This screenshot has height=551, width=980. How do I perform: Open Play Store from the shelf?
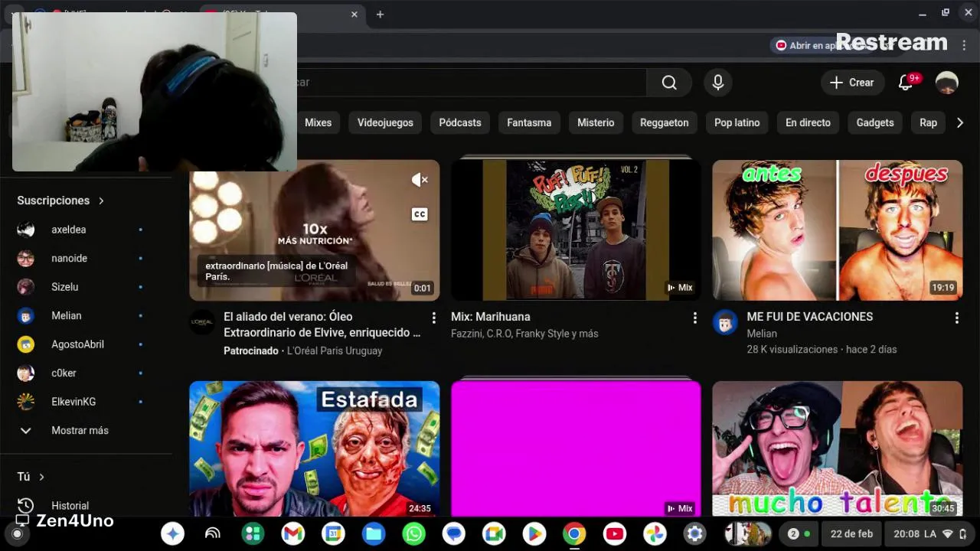click(x=534, y=534)
